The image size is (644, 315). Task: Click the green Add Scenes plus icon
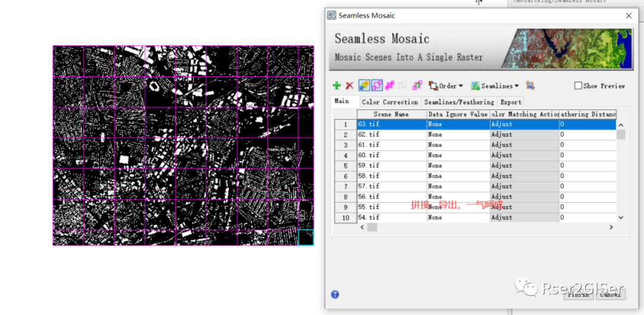pos(337,85)
